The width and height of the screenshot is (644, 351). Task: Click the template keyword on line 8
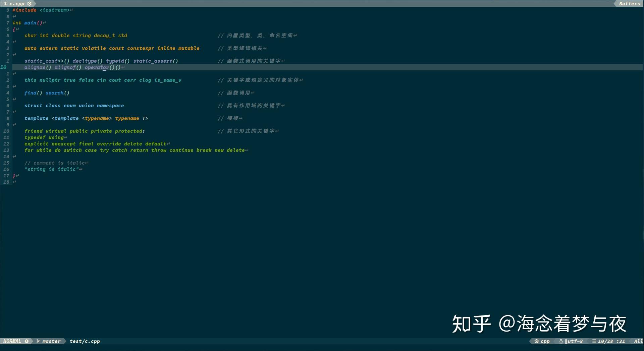36,118
